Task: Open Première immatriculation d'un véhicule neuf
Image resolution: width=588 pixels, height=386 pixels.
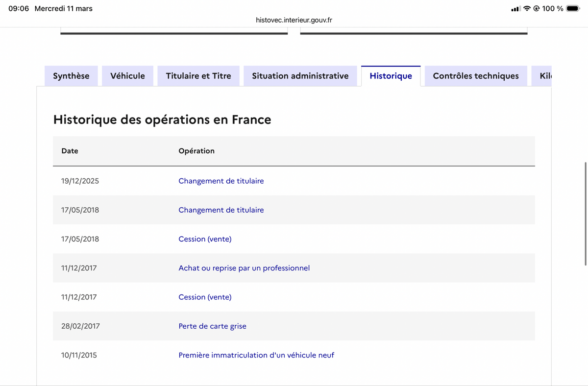Action: tap(256, 355)
